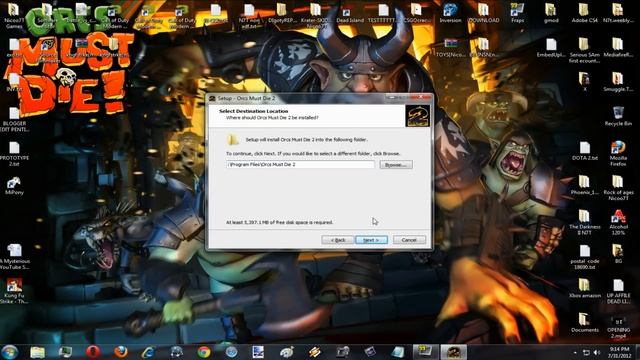
Task: Select the EmbedUpl desktop file
Action: click(x=551, y=48)
